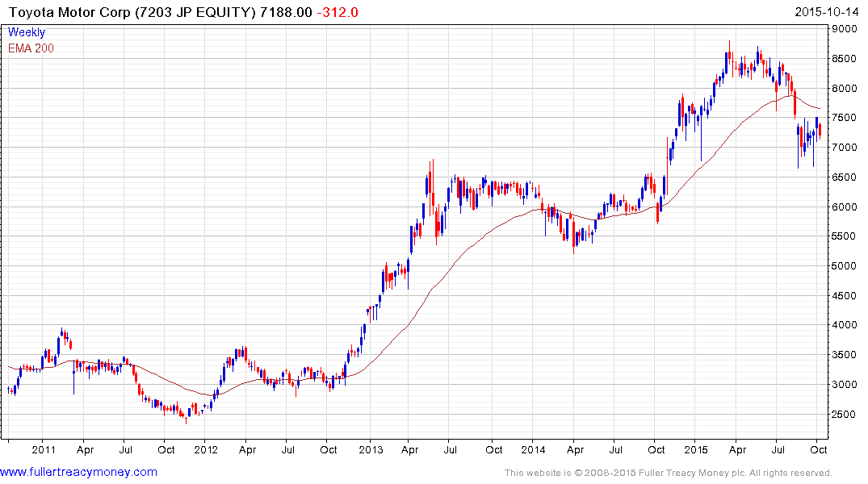Click the EMA 200 legend label
Image resolution: width=868 pixels, height=484 pixels.
coord(31,48)
